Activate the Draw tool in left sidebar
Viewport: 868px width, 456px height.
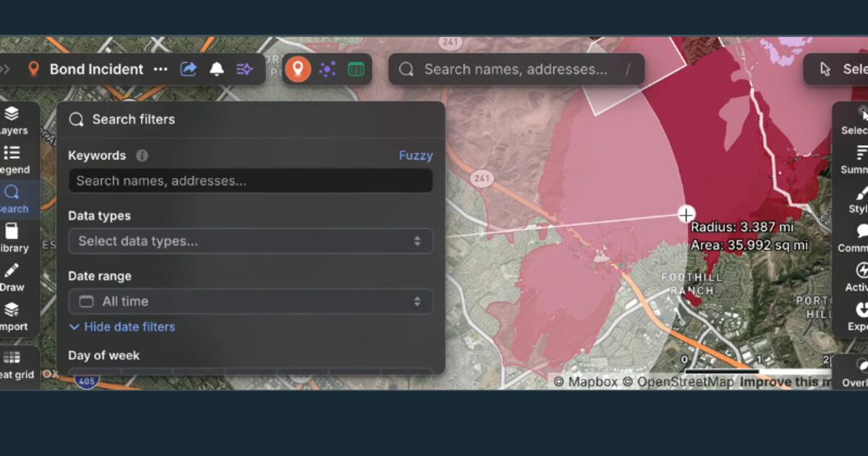(x=12, y=276)
